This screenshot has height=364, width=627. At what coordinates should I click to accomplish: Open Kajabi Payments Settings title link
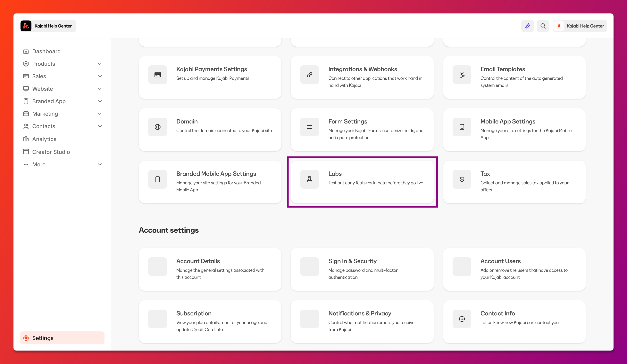(212, 69)
